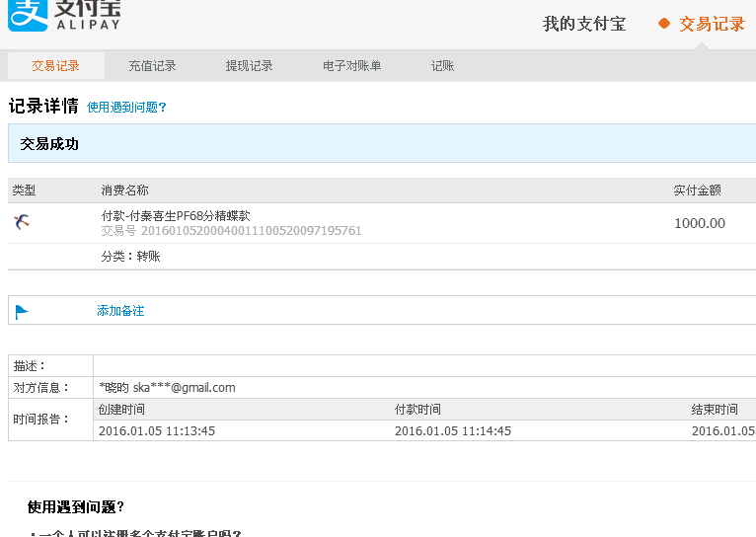Go to the 记账 tab

click(x=443, y=66)
